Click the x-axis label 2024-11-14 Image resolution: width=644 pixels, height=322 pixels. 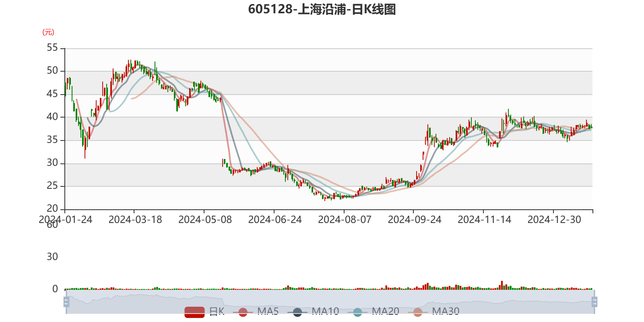[485, 220]
